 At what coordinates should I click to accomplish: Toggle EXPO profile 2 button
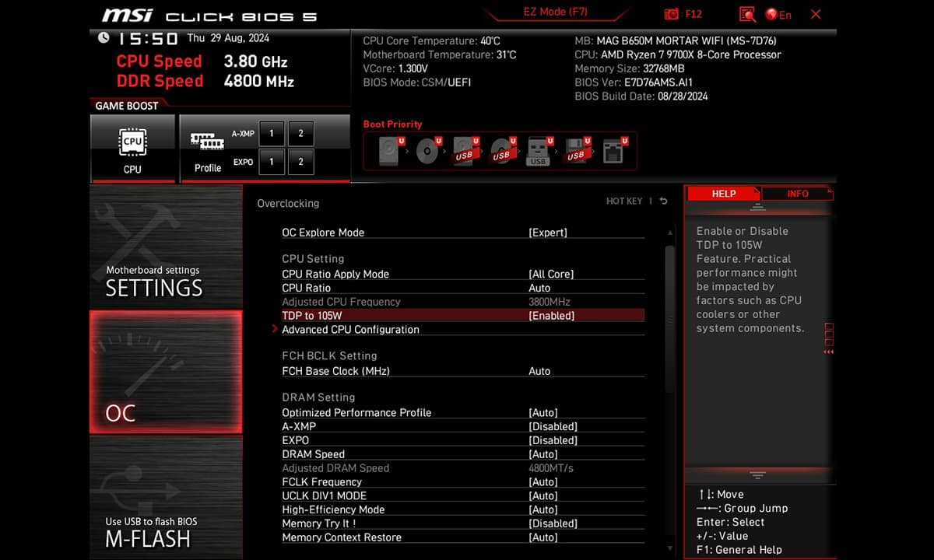tap(300, 162)
